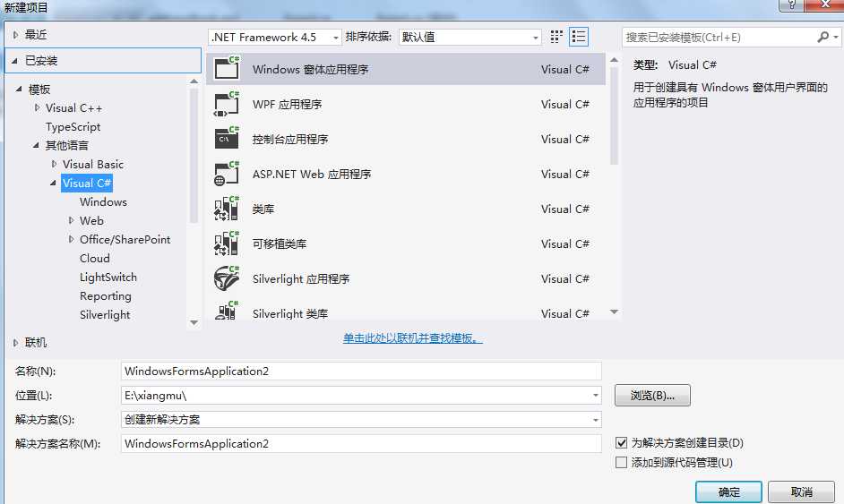
Task: Expand the 联机 section
Action: 15,342
